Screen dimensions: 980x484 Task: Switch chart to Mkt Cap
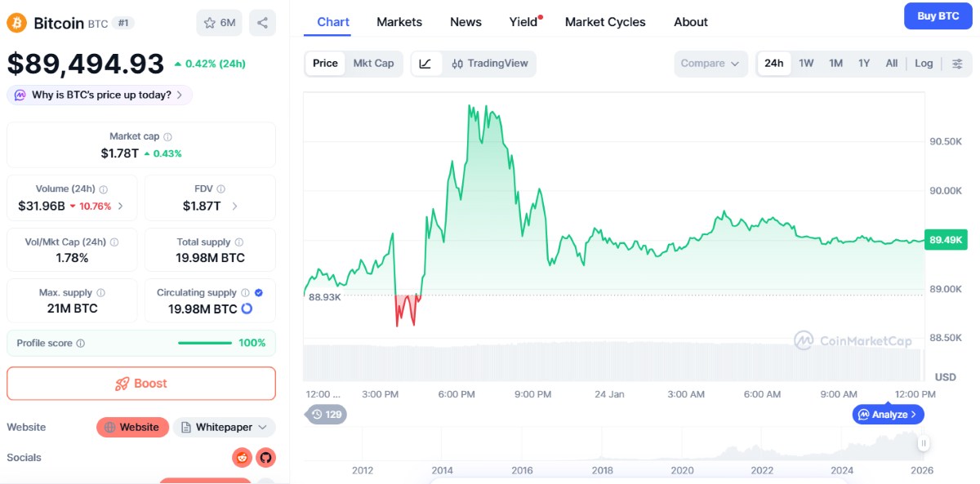(373, 64)
